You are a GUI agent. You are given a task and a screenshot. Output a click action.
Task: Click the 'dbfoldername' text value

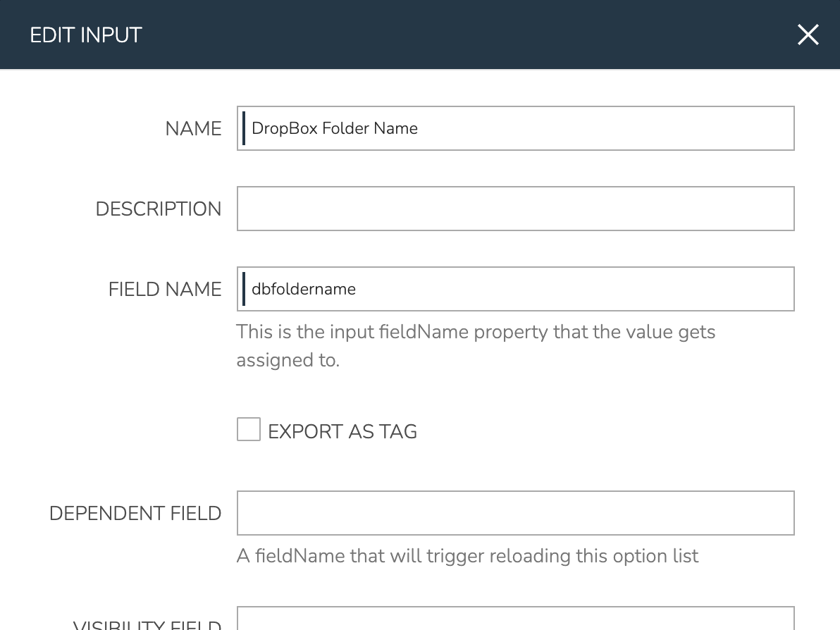(x=304, y=289)
